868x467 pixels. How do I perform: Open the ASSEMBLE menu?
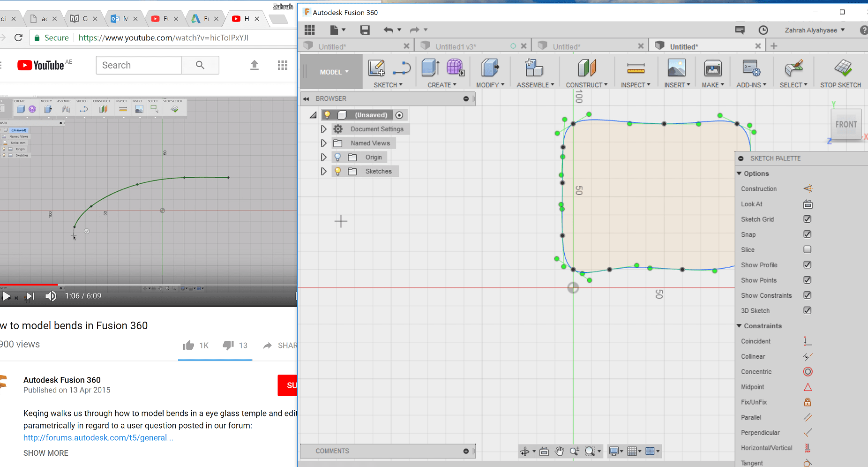tap(535, 85)
